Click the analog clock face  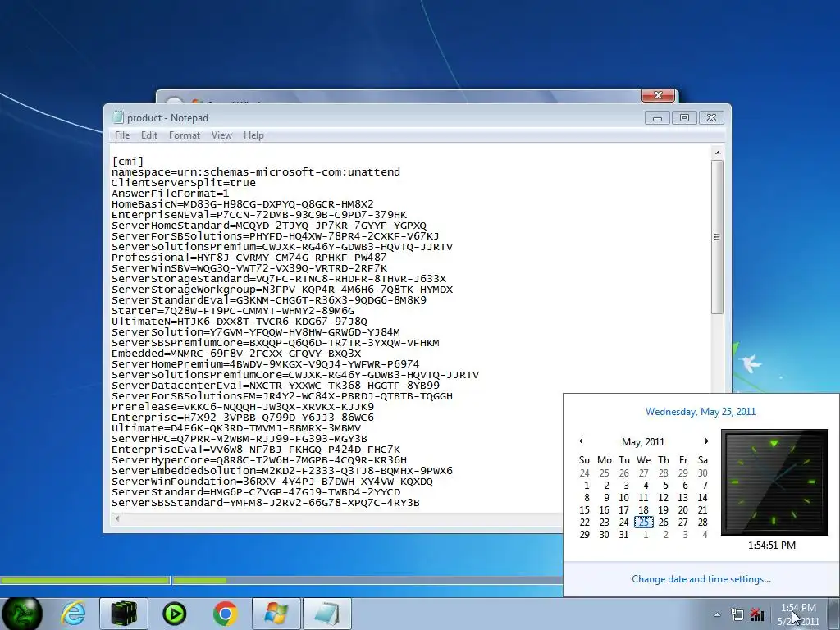[774, 482]
